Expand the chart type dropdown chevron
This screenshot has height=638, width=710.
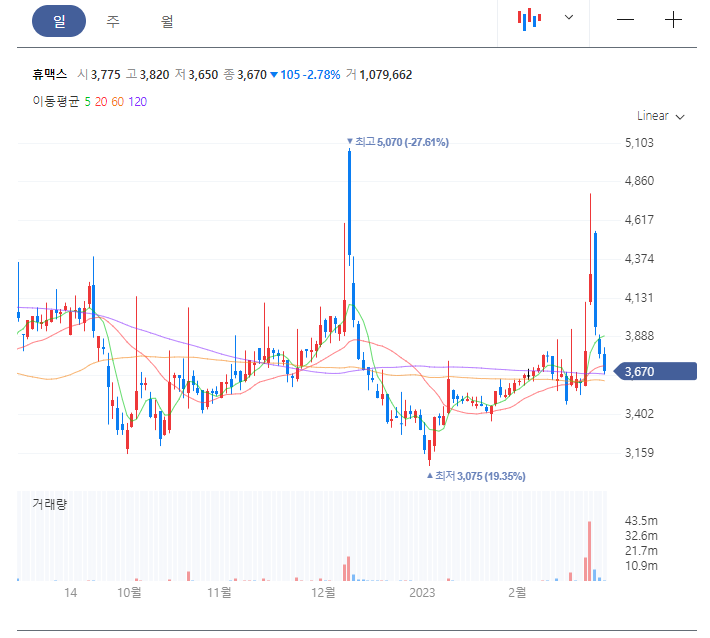pyautogui.click(x=569, y=17)
